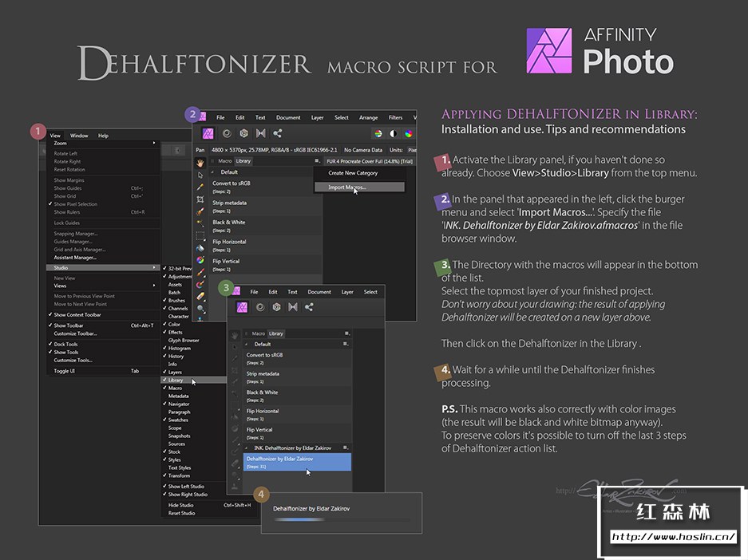Open the View menu in window 1

[55, 136]
